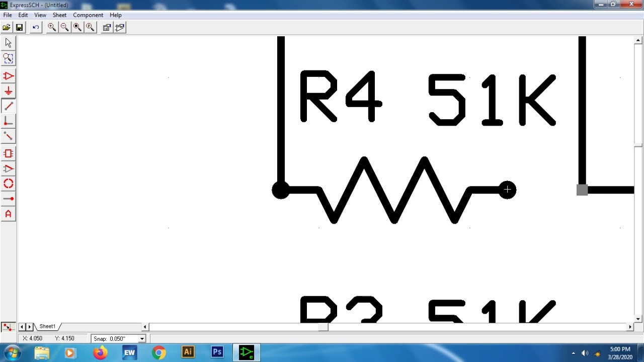Select the place text A tool

(8, 214)
